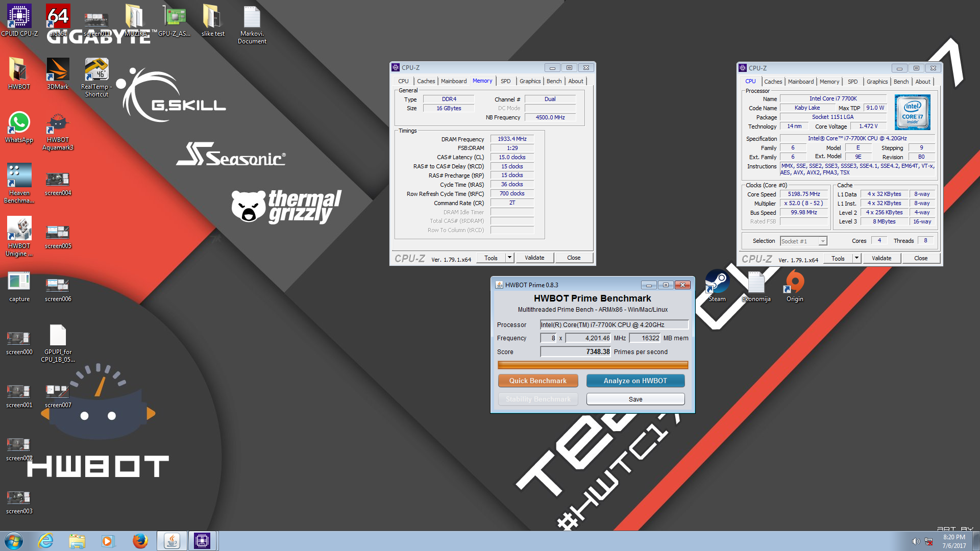The height and width of the screenshot is (551, 980).
Task: Launch HWBOT Unigine shortcut
Action: [19, 237]
